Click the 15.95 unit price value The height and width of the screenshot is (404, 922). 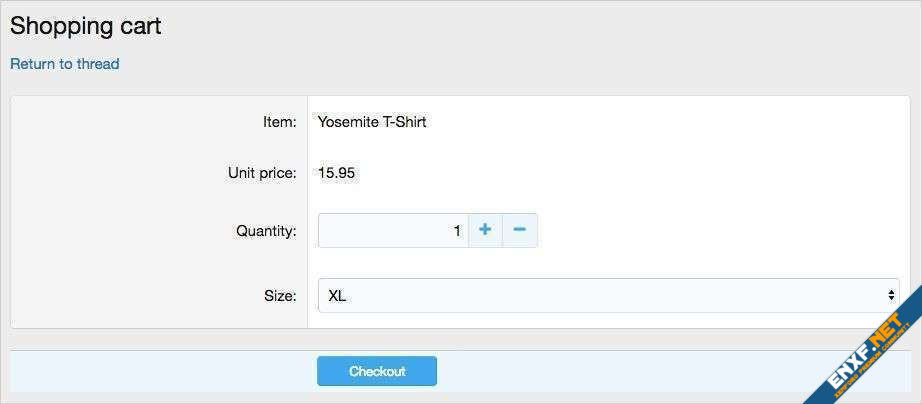point(337,173)
